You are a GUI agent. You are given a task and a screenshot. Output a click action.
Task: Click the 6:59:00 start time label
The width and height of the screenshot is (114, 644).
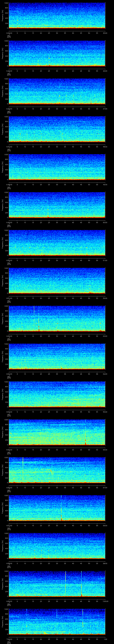click(x=9, y=601)
